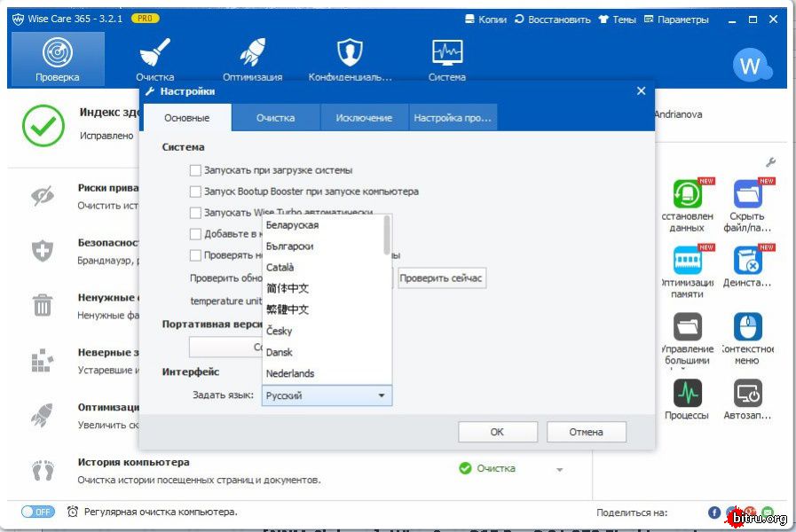This screenshot has height=532, width=796.
Task: Click the green checkmark health icon
Action: tap(43, 126)
